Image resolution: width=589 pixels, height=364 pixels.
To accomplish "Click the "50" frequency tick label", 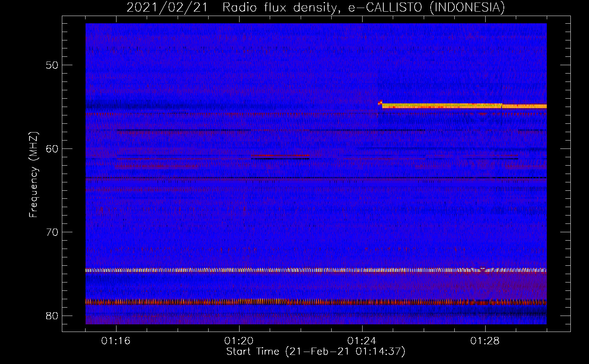I will pyautogui.click(x=52, y=65).
